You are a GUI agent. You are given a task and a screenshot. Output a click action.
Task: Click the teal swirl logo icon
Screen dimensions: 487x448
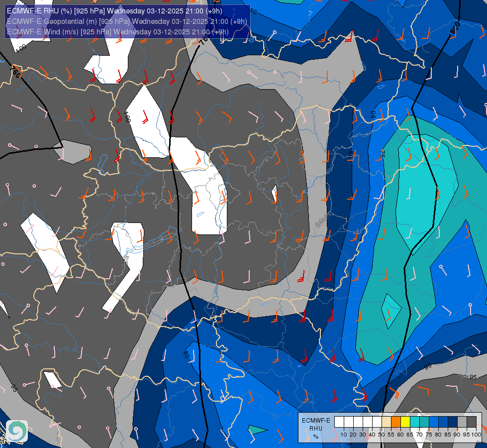[17, 431]
